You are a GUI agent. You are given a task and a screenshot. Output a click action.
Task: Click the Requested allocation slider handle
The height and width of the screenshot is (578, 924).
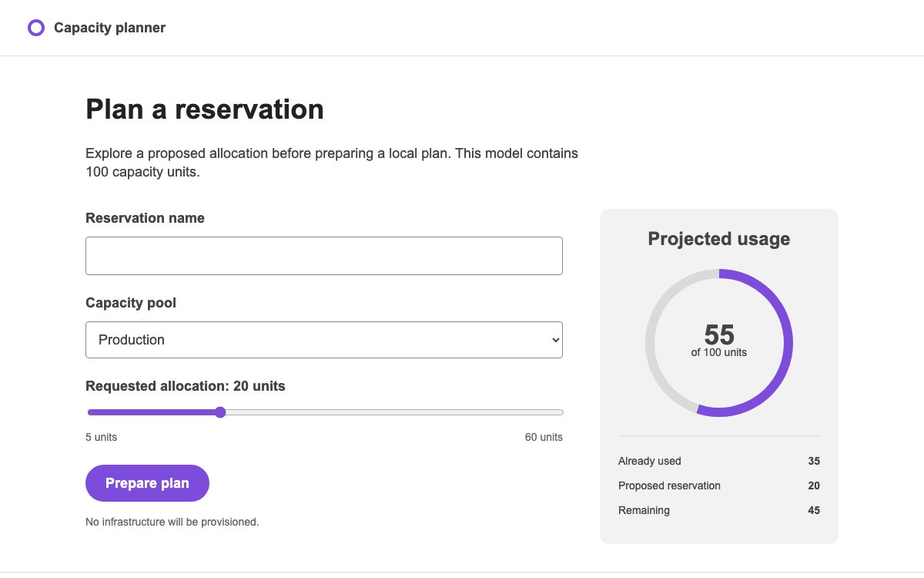click(220, 412)
